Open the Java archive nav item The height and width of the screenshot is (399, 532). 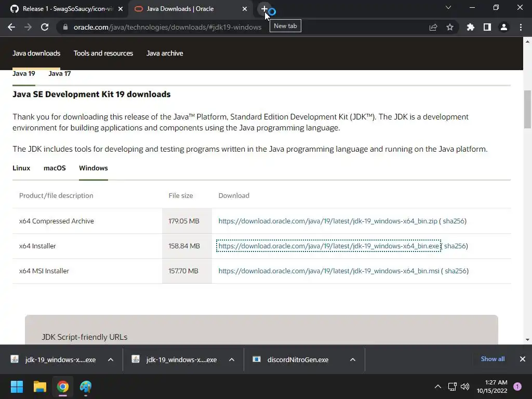click(x=165, y=54)
